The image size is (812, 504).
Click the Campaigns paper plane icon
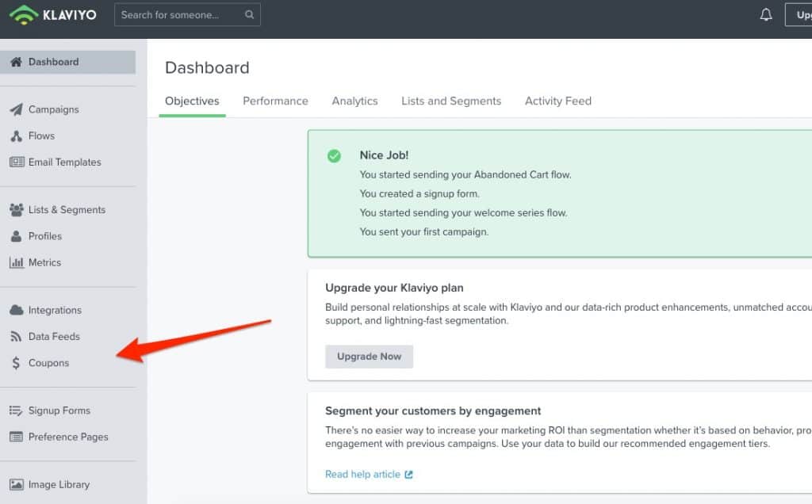[x=17, y=109]
